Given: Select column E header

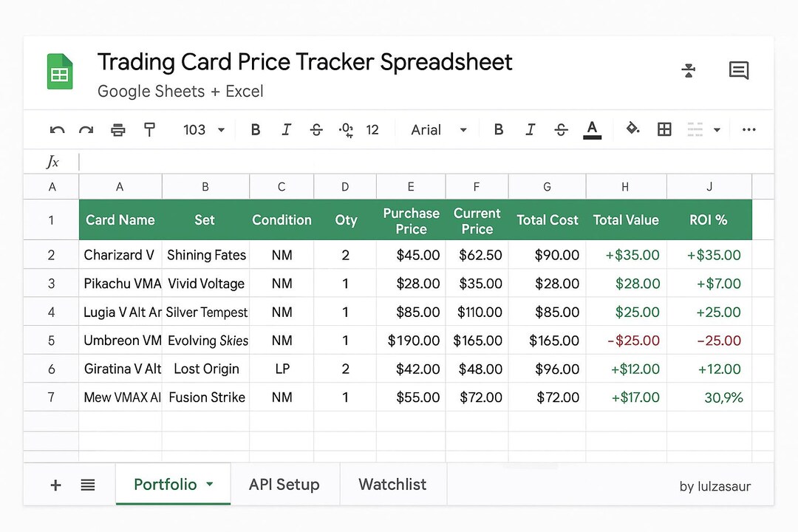Looking at the screenshot, I should tap(411, 187).
